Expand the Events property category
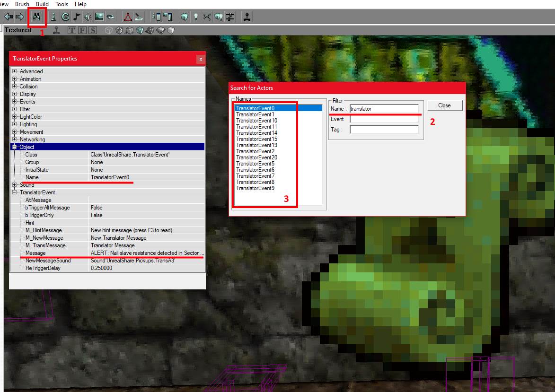Screen dimensions: 555x392 coord(15,102)
